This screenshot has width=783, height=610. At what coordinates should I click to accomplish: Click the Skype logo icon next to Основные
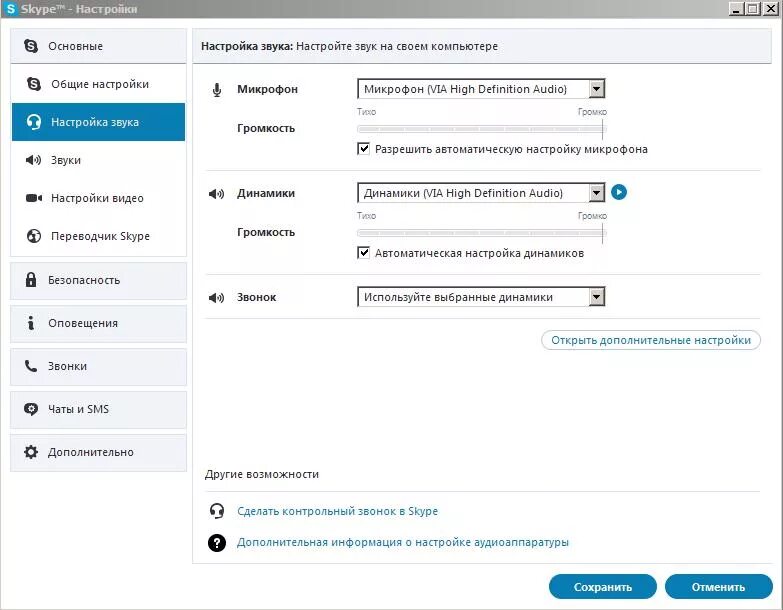coord(31,46)
